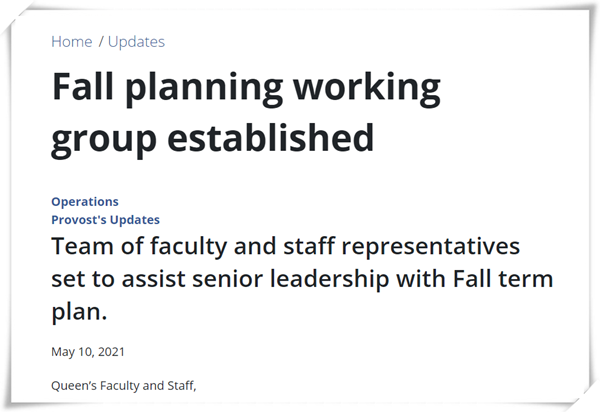Click "Queen's" in the salutation line

point(74,386)
